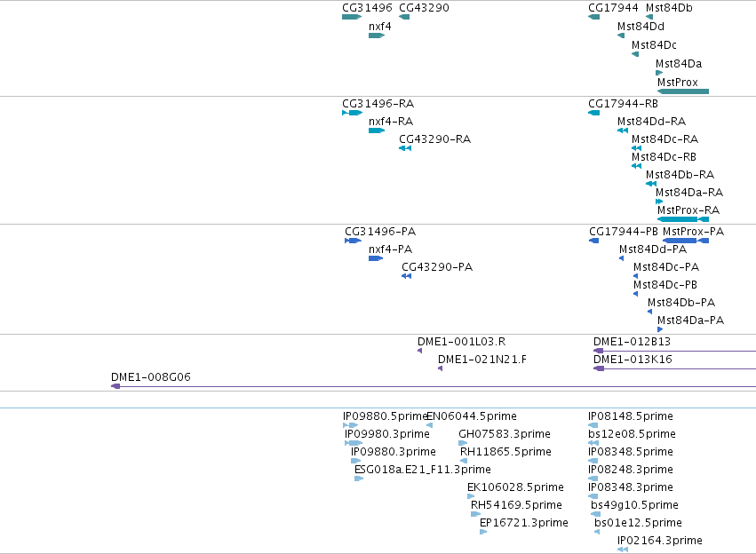Click the EP16721.3prime EST label
This screenshot has height=554, width=756.
click(524, 523)
